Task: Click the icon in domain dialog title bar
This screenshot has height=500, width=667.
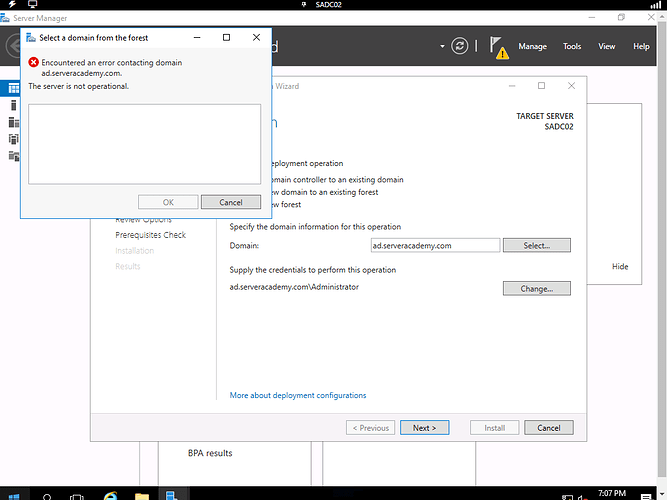Action: tap(31, 38)
